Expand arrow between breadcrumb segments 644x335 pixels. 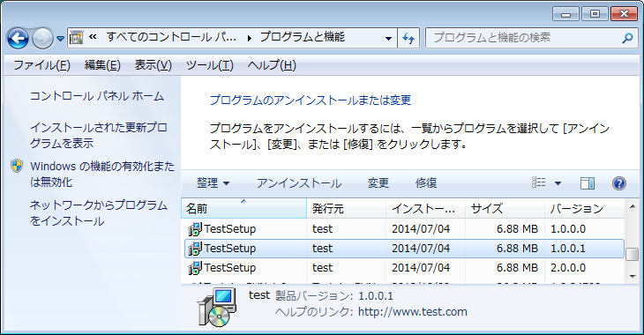pyautogui.click(x=249, y=38)
